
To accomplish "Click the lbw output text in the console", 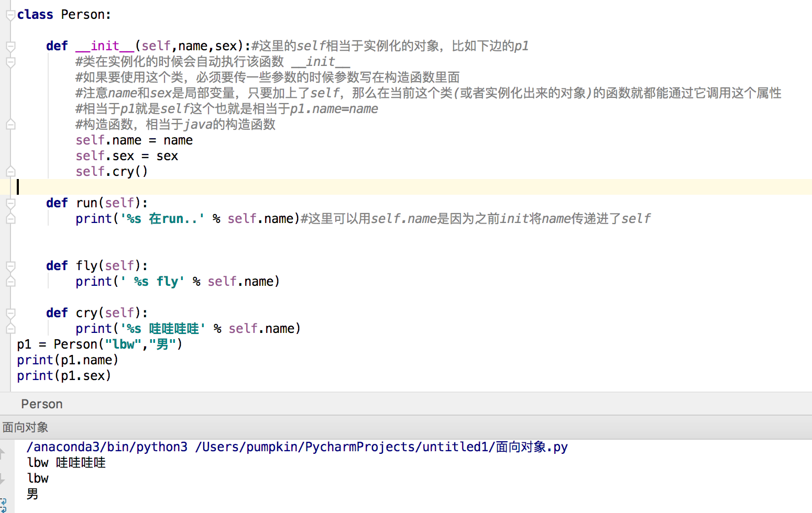I will pyautogui.click(x=38, y=478).
